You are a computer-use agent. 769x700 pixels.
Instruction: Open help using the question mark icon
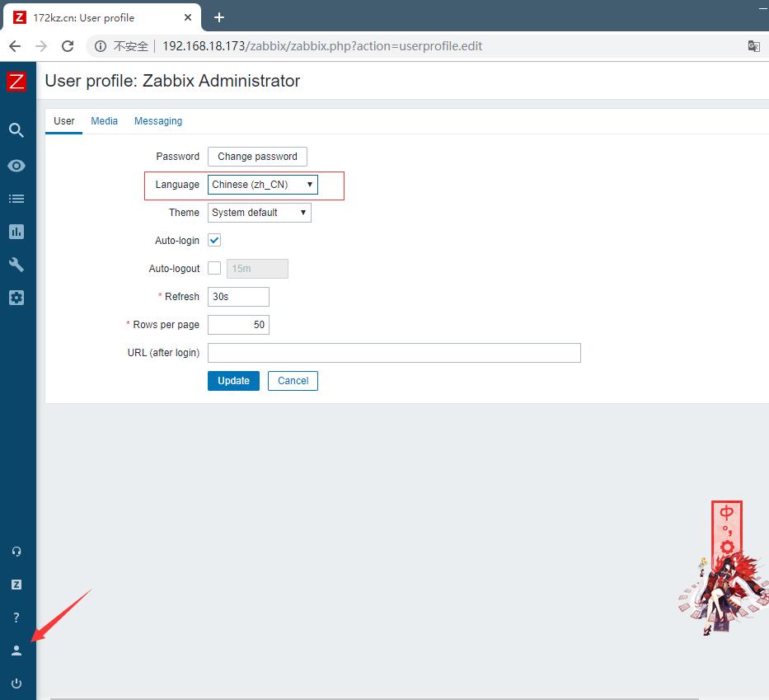16,617
